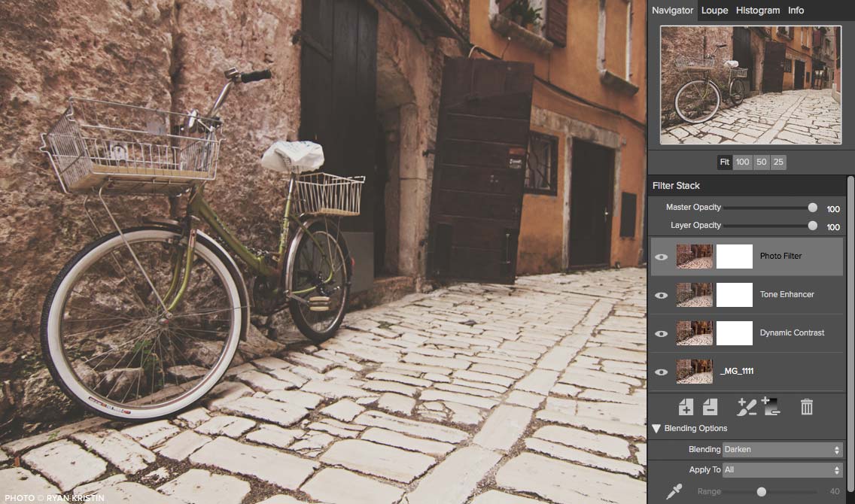Hide the _MG_1111 base layer

[x=662, y=372]
